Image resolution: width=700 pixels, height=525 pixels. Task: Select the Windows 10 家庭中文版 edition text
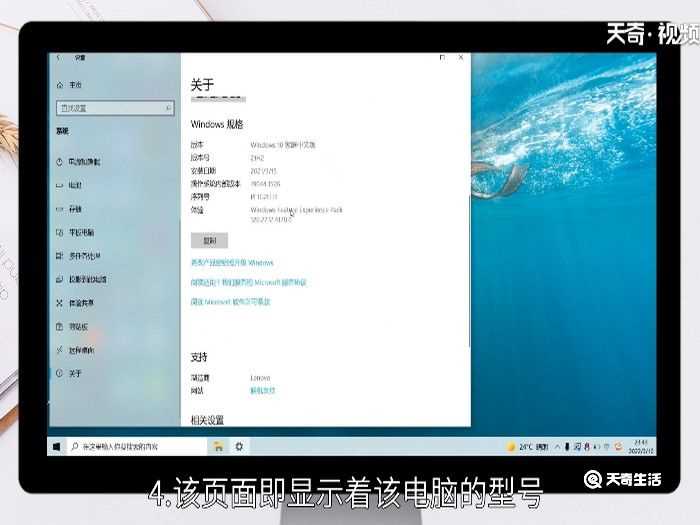pos(283,145)
